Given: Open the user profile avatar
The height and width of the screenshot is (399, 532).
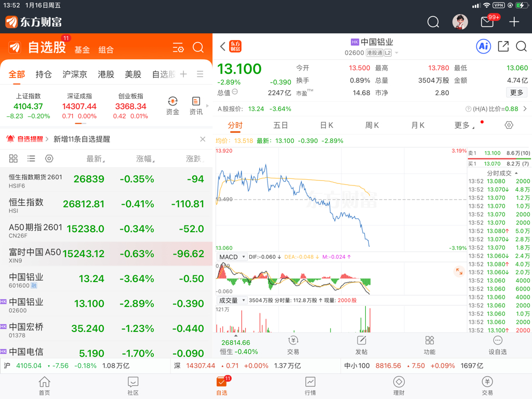Looking at the screenshot, I should point(460,22).
